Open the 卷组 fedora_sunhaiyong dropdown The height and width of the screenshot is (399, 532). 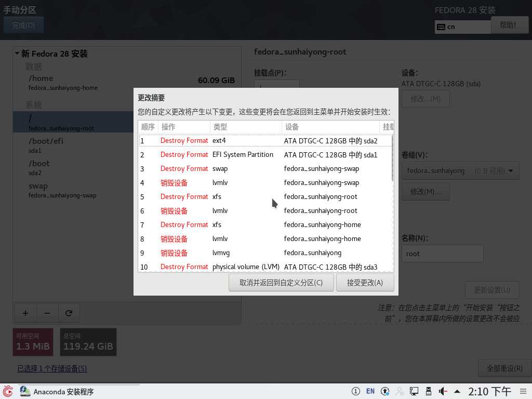[x=460, y=170]
